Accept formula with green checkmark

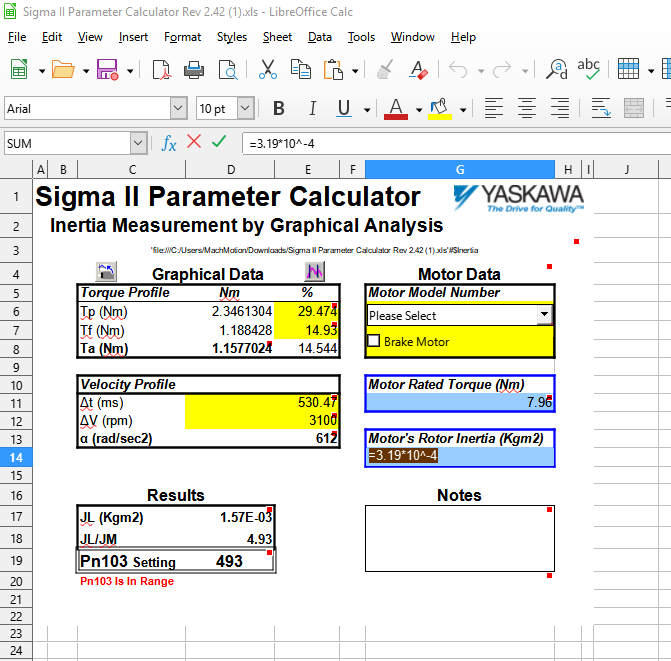click(x=219, y=141)
